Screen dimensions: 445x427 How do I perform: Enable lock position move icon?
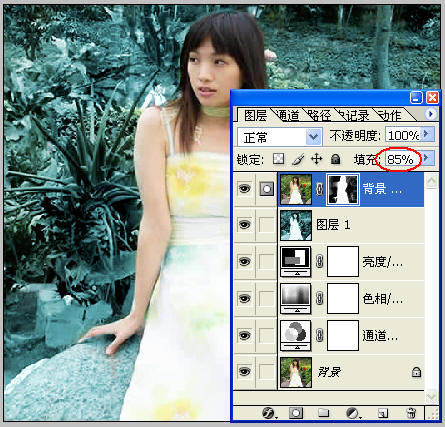(x=316, y=159)
